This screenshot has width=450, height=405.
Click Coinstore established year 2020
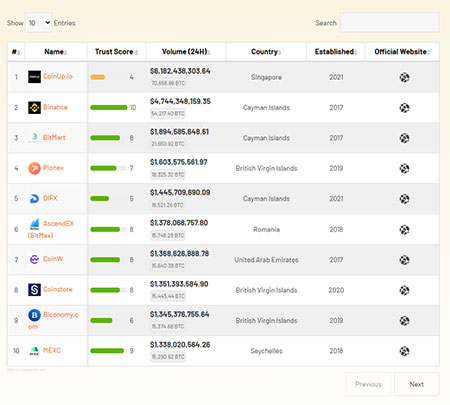click(336, 290)
